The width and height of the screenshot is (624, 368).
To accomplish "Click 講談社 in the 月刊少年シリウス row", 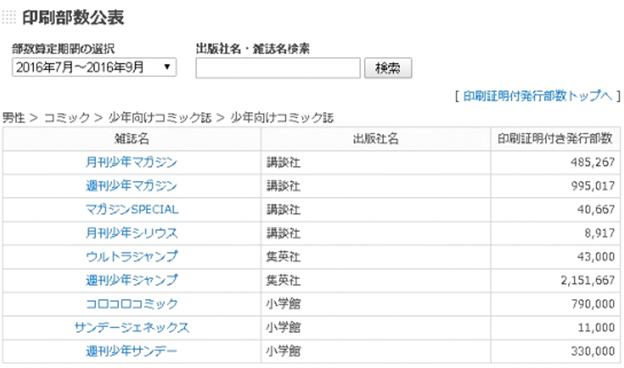I will click(283, 233).
